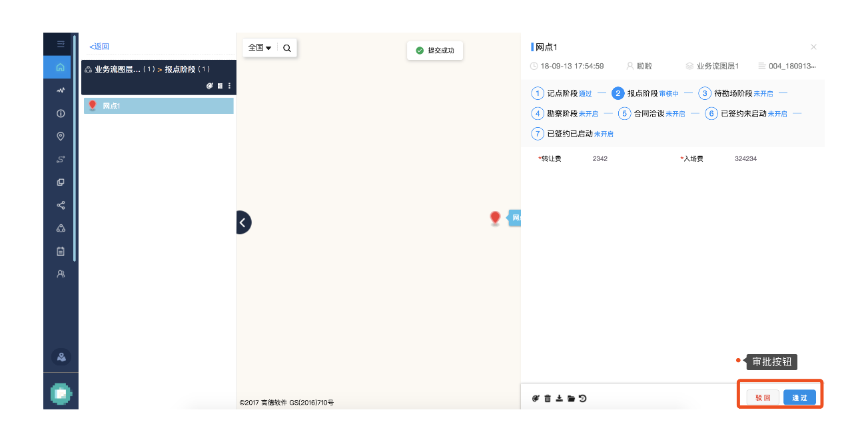Click the 通过 approve button
This screenshot has height=442, width=868.
point(799,398)
